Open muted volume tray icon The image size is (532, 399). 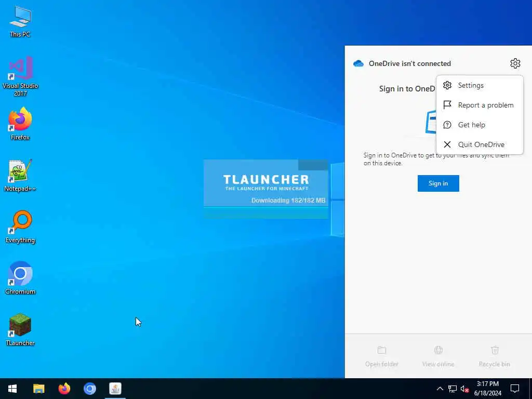pos(464,389)
